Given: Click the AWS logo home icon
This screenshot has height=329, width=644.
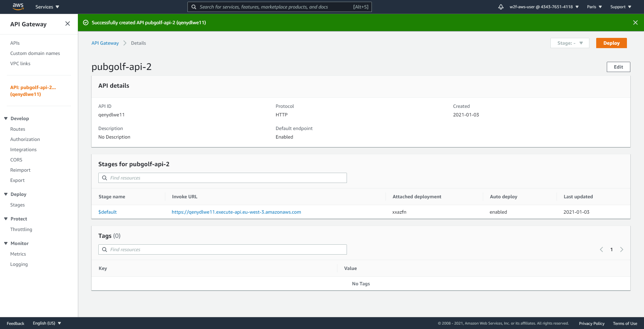Looking at the screenshot, I should coord(18,6).
